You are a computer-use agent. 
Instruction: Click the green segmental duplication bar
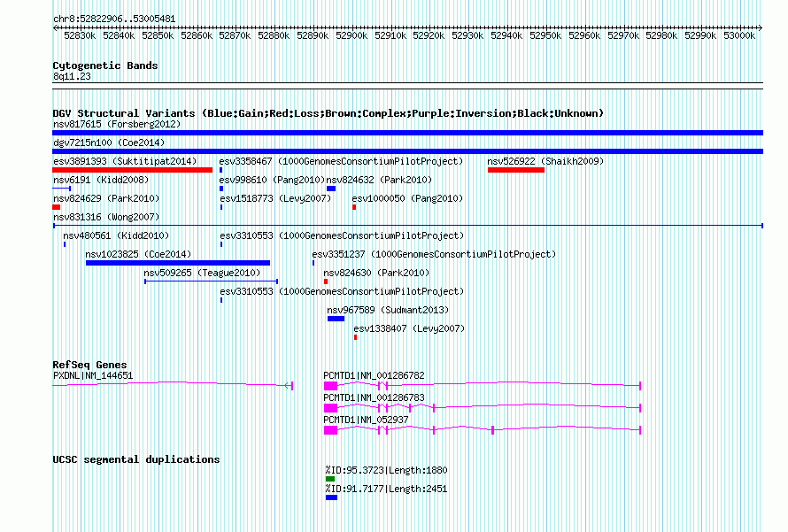coord(330,479)
